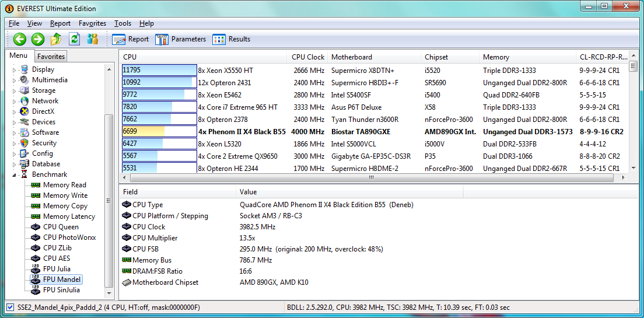
Task: Expand the Software tree node
Action: pos(15,132)
